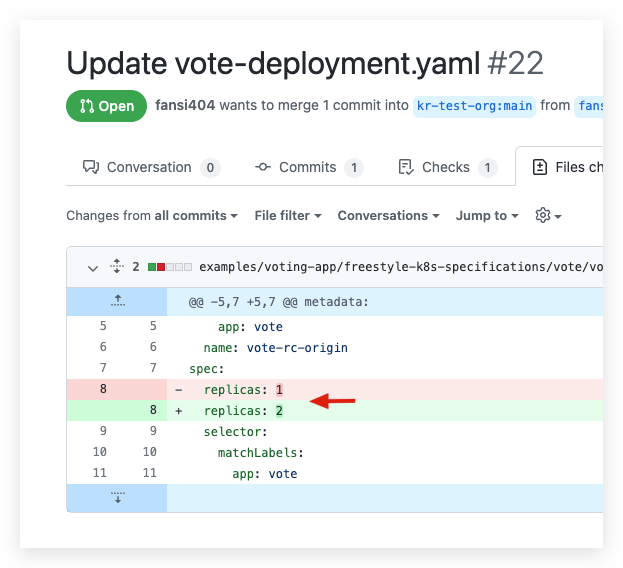The image size is (623, 568).
Task: Expand the 'Changes from all commits' dropdown
Action: (x=152, y=216)
